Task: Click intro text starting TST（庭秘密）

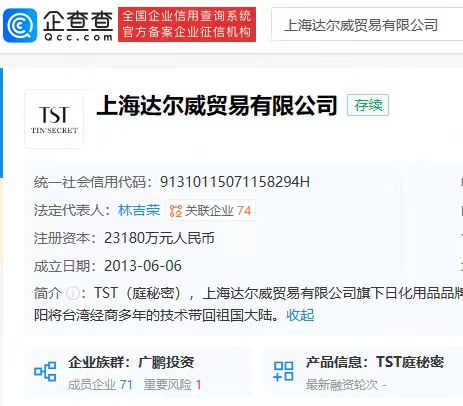Action: tap(248, 304)
